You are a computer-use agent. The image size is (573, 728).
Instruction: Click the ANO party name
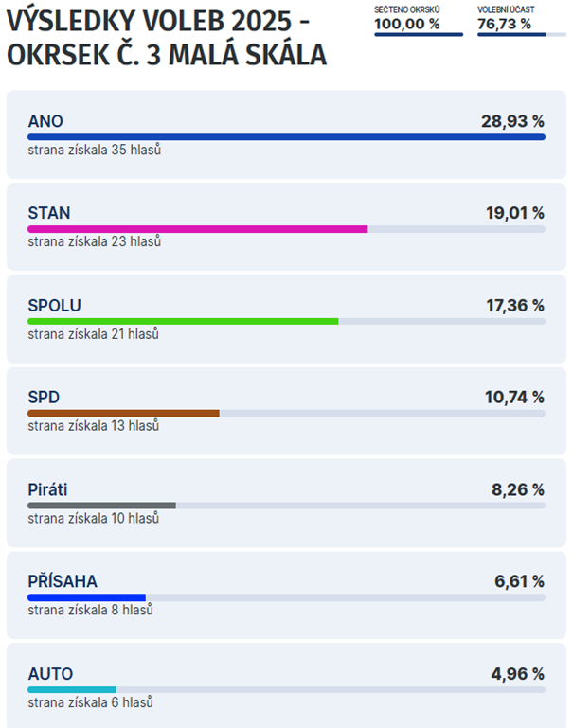[x=45, y=121]
